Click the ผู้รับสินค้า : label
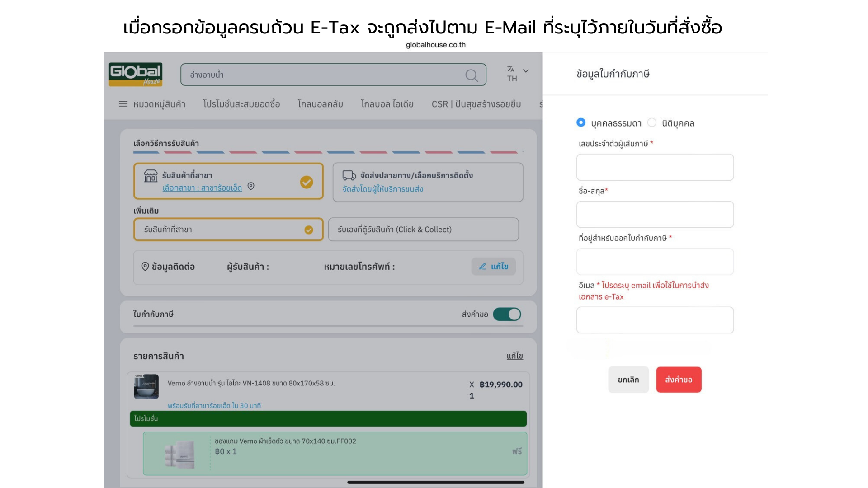This screenshot has width=868, height=488. 248,267
